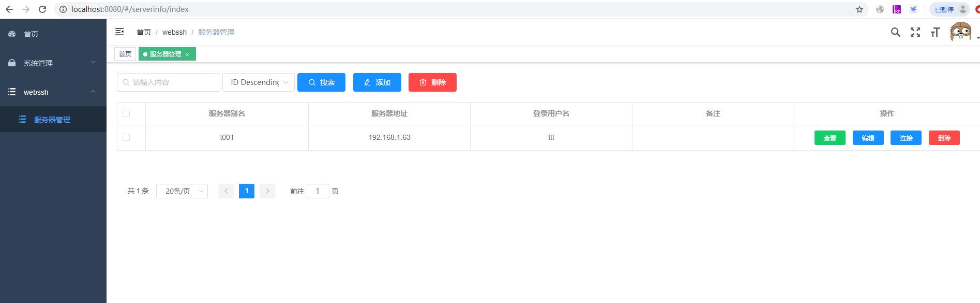
Task: Focus the 请输入内容 search field
Action: (x=169, y=82)
